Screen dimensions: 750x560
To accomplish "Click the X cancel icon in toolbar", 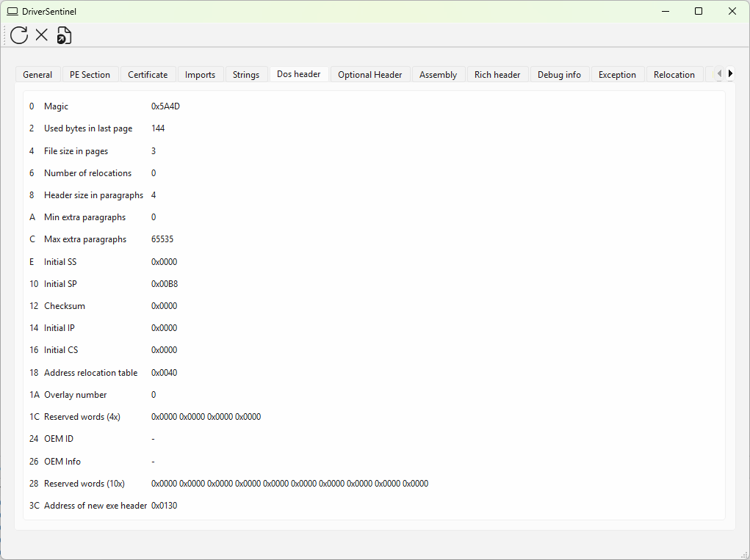I will (x=42, y=34).
